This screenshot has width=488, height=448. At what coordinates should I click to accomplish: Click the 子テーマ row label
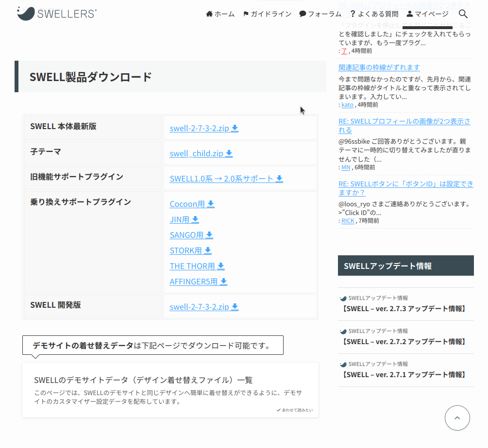[46, 151]
